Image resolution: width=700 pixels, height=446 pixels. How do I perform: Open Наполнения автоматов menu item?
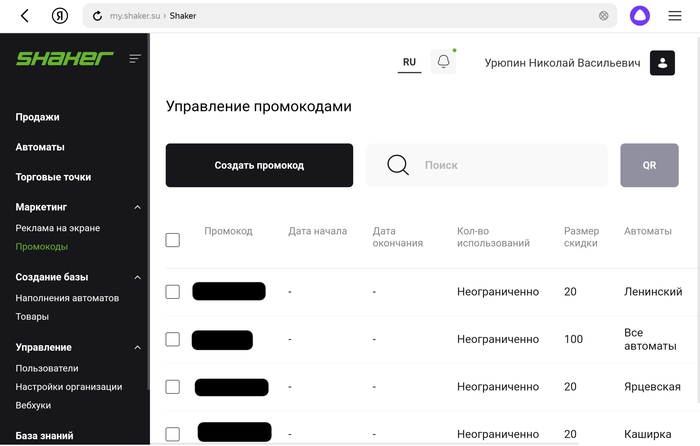coord(67,298)
